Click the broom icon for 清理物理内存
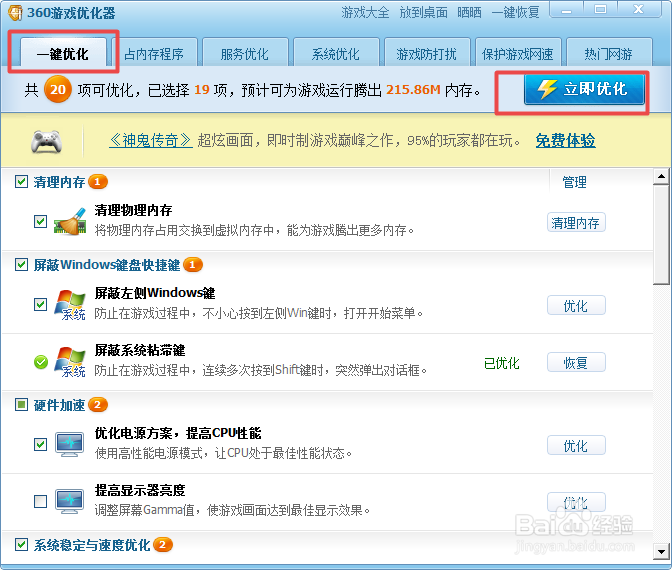Image resolution: width=672 pixels, height=570 pixels. tap(70, 222)
